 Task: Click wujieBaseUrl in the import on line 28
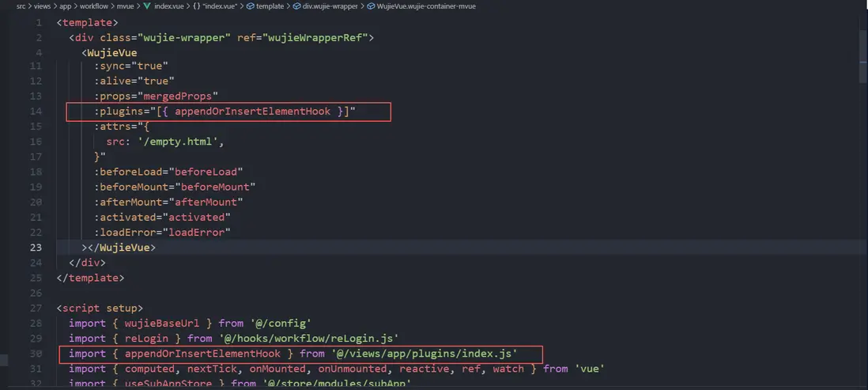(162, 323)
